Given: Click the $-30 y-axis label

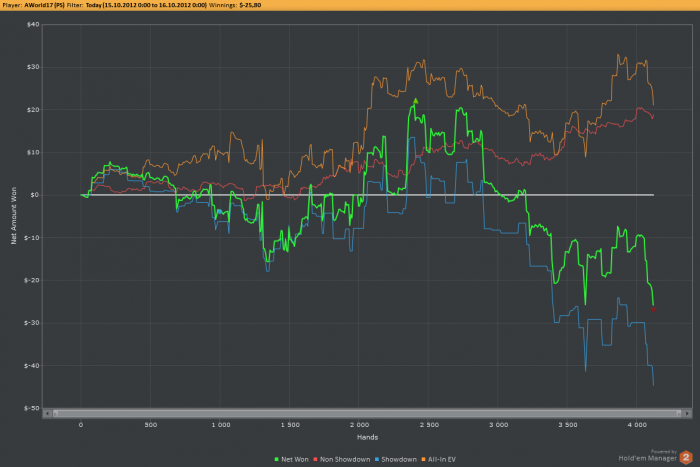Looking at the screenshot, I should 32,323.
